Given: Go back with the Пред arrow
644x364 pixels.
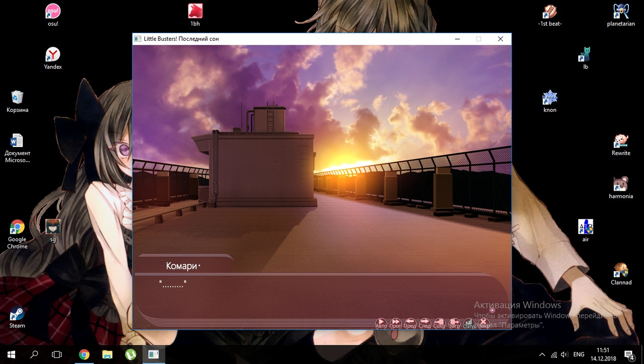Looking at the screenshot, I should tap(410, 322).
